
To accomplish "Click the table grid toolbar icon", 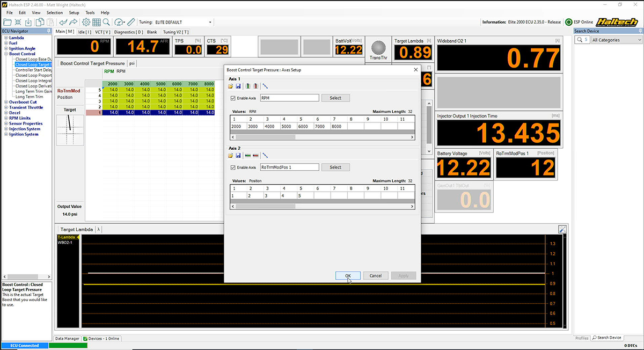I will (x=97, y=22).
